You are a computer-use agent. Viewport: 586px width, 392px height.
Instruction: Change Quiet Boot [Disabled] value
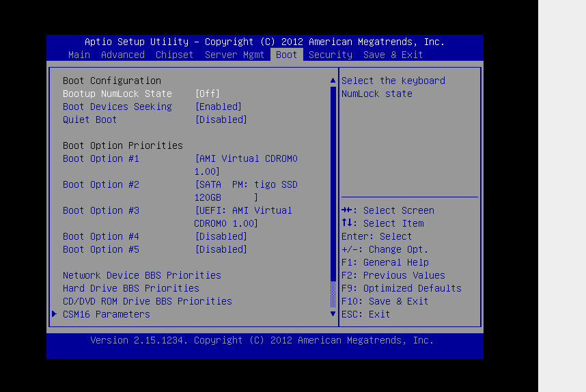(221, 120)
